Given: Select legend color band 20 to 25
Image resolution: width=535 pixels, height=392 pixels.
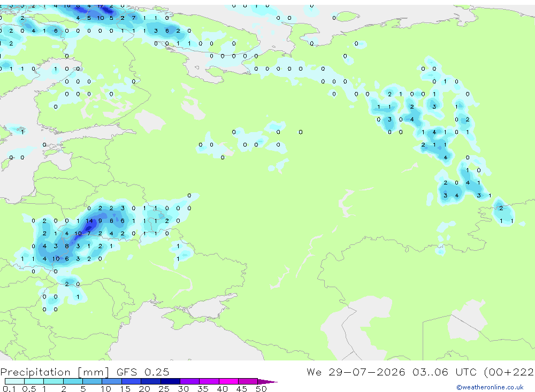Looking at the screenshot, I should [x=151, y=381].
